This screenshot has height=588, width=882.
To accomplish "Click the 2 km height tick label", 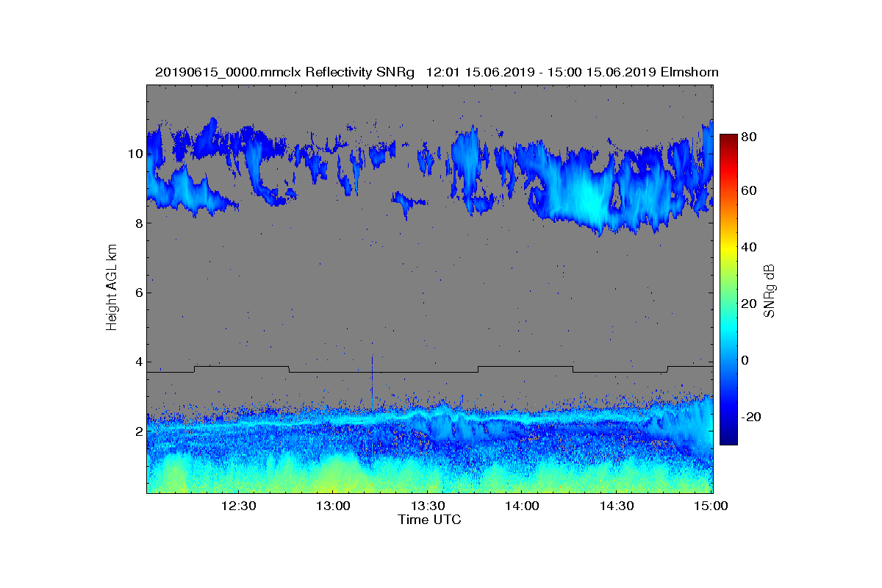I will coord(137,431).
